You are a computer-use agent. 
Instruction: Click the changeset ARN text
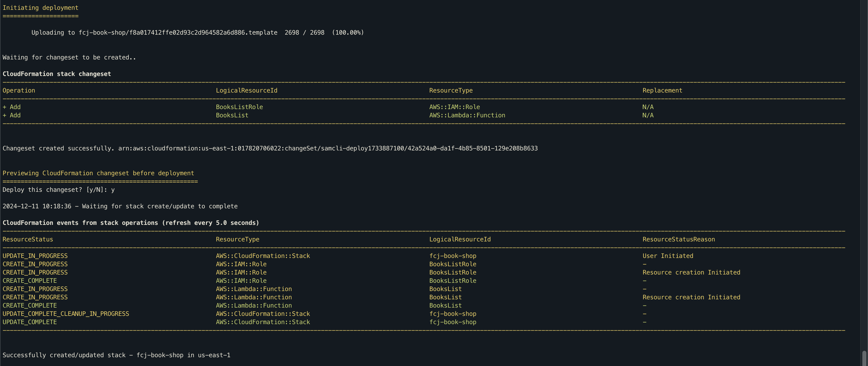coord(328,149)
